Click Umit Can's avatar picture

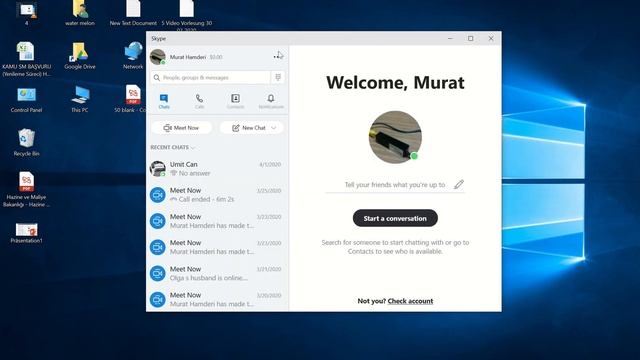point(158,169)
